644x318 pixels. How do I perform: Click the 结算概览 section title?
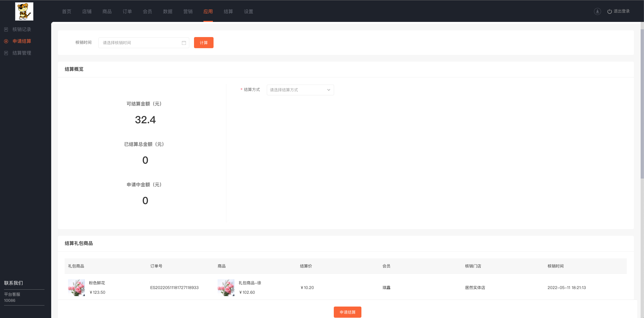pos(74,69)
